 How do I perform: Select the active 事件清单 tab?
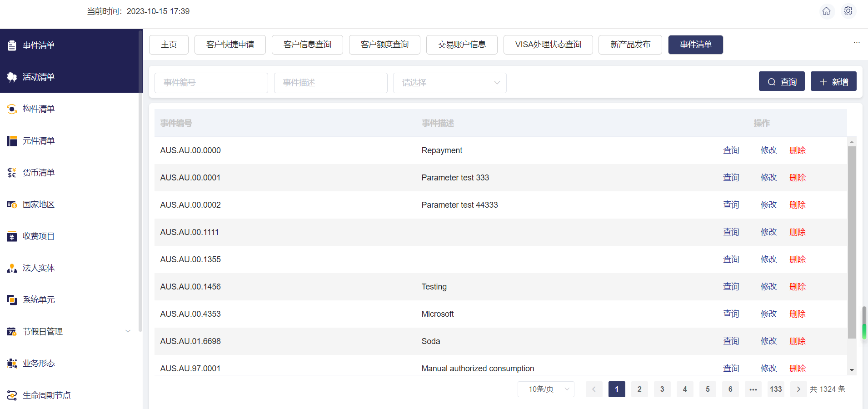pyautogui.click(x=696, y=45)
